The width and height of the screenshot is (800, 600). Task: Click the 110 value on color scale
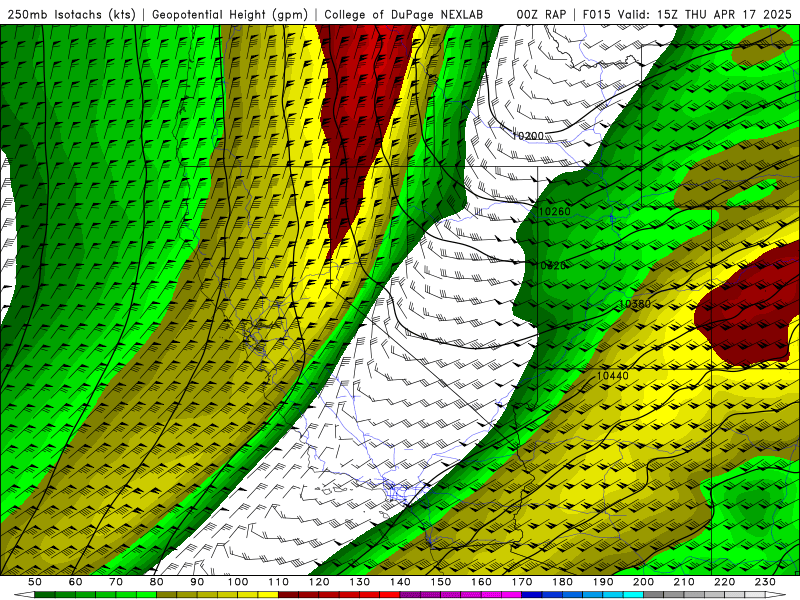click(x=279, y=582)
